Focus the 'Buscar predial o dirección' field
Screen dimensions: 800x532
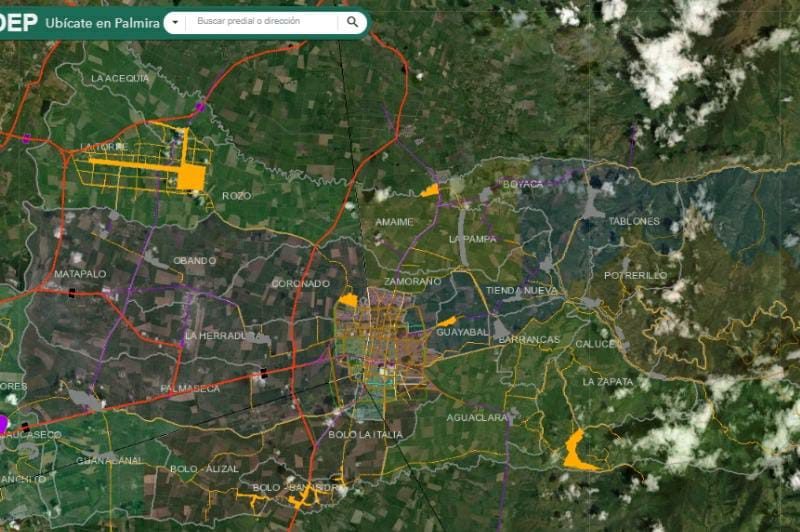(x=263, y=21)
